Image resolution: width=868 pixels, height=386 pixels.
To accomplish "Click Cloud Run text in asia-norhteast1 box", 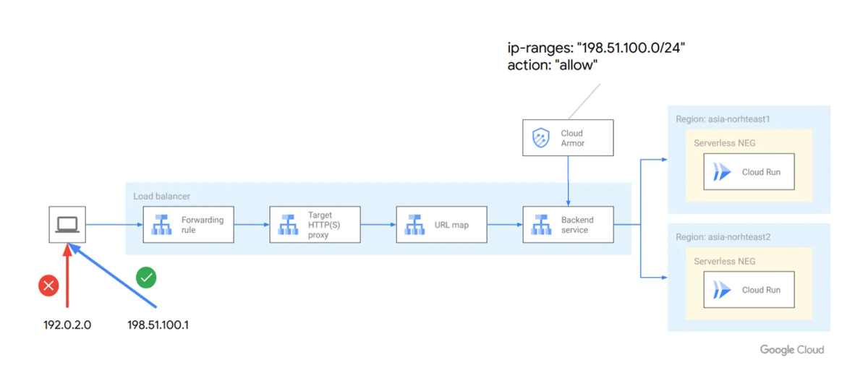I will [x=762, y=172].
